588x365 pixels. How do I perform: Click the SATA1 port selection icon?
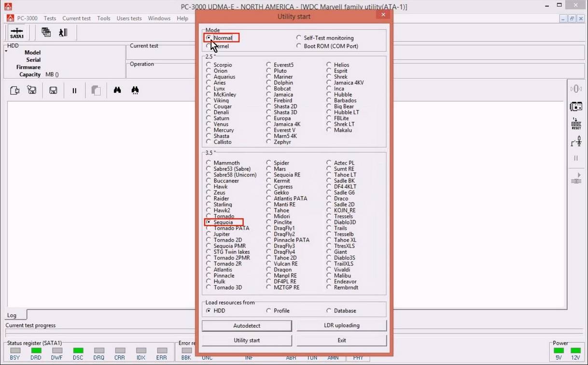click(17, 32)
